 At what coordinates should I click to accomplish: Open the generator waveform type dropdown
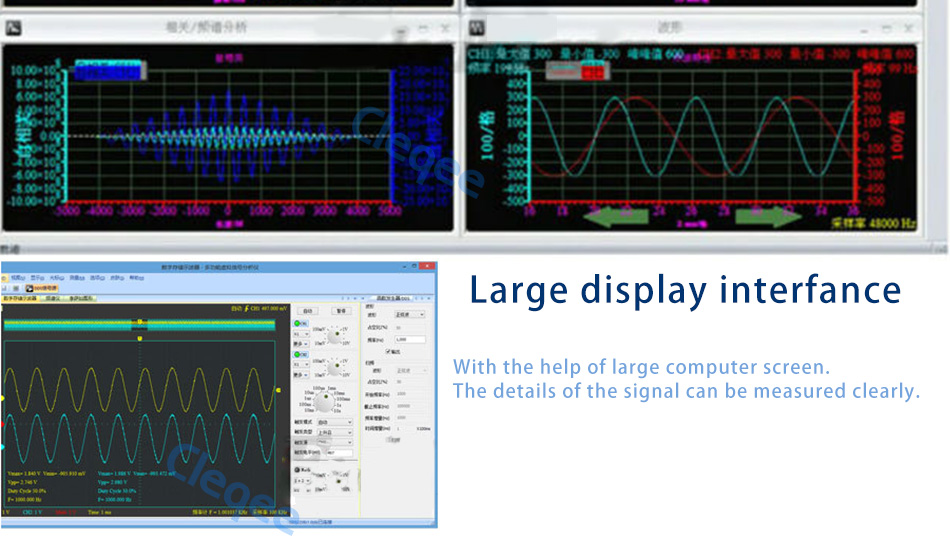(x=408, y=314)
